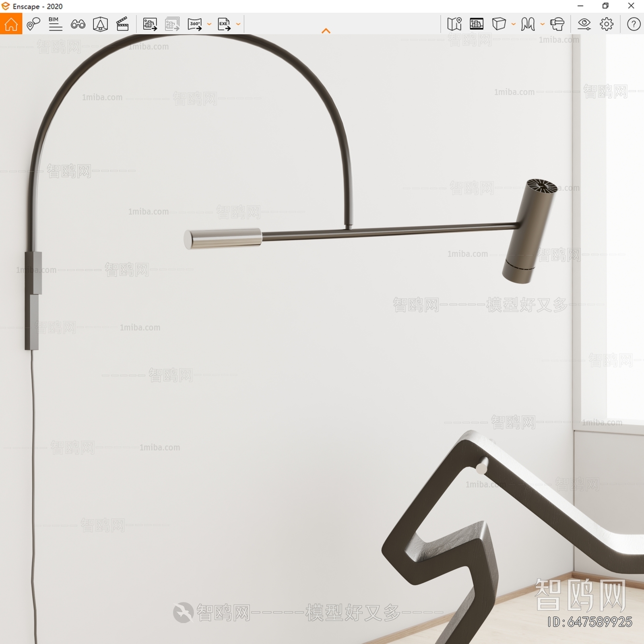Image resolution: width=644 pixels, height=644 pixels.
Task: Click the screenshot export icon
Action: pyautogui.click(x=150, y=24)
